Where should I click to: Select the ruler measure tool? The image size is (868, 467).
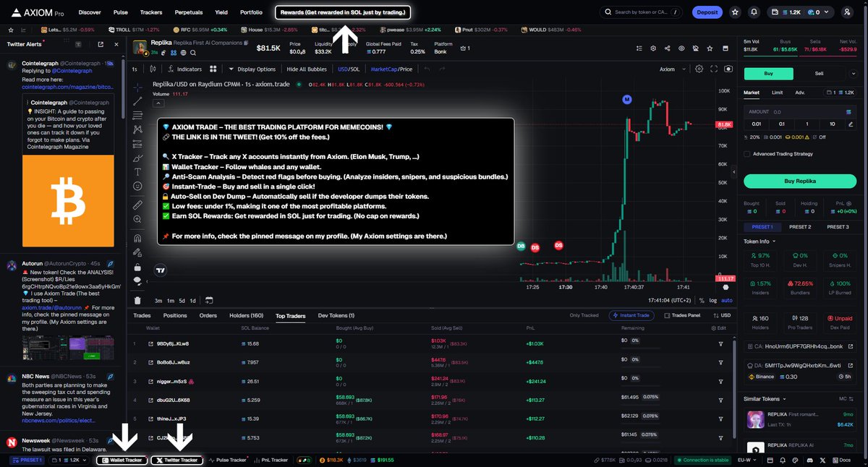tap(137, 205)
